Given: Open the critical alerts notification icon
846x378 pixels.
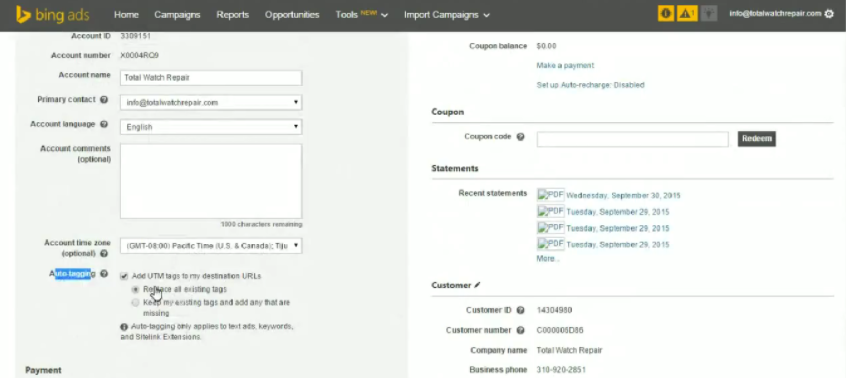Looking at the screenshot, I should (666, 13).
